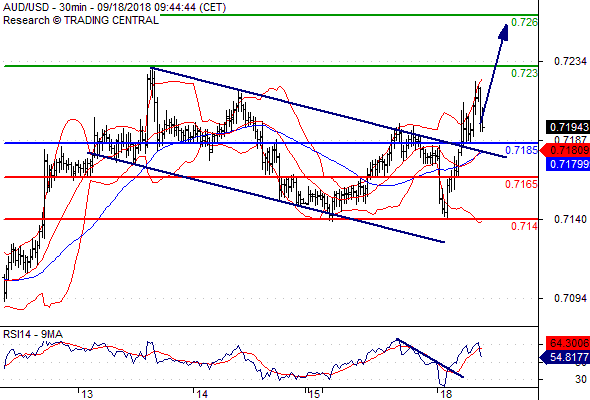Click the 0.7234 price axis value
The image size is (590, 400).
click(x=570, y=61)
